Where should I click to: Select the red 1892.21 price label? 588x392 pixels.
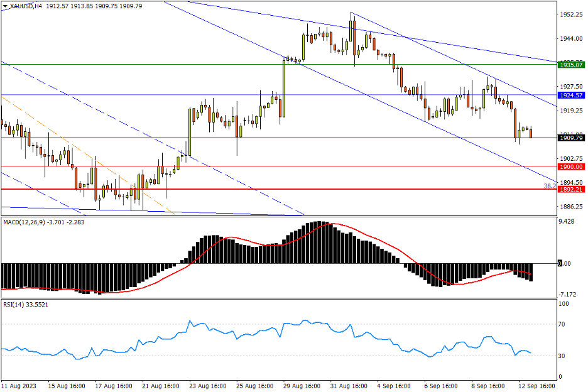pos(571,189)
